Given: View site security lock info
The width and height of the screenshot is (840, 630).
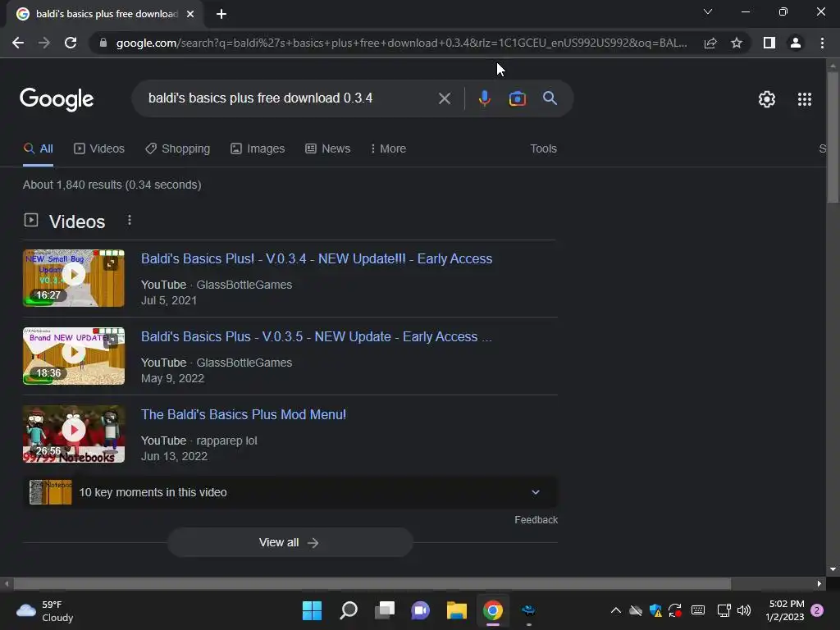Looking at the screenshot, I should 103,43.
